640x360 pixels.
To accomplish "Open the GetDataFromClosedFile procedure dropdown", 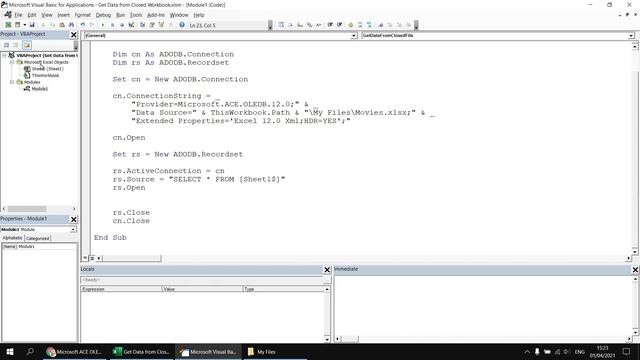I will click(x=631, y=36).
